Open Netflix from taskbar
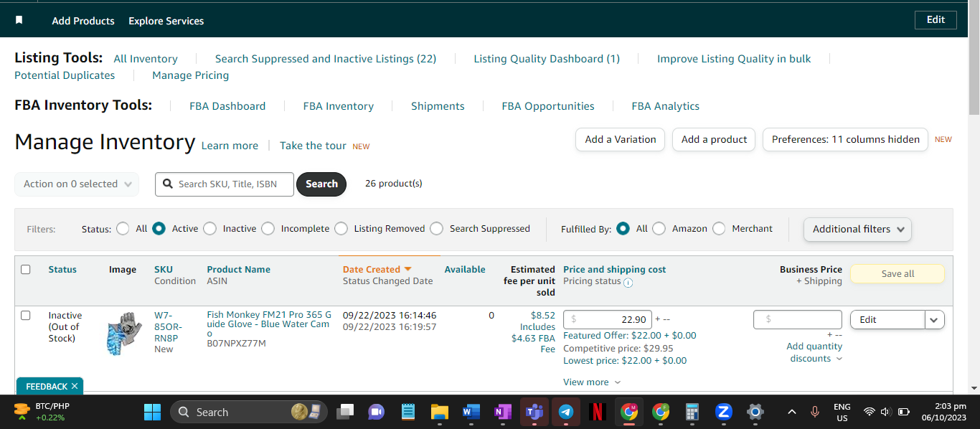 point(597,412)
